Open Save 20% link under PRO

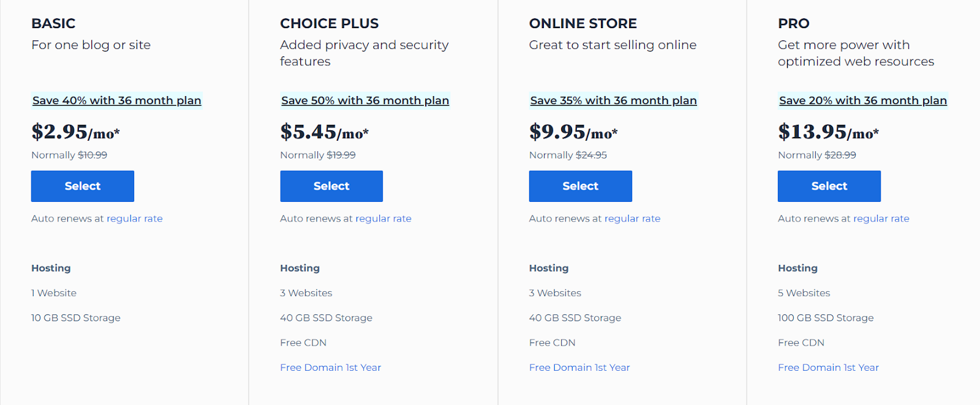coord(862,100)
